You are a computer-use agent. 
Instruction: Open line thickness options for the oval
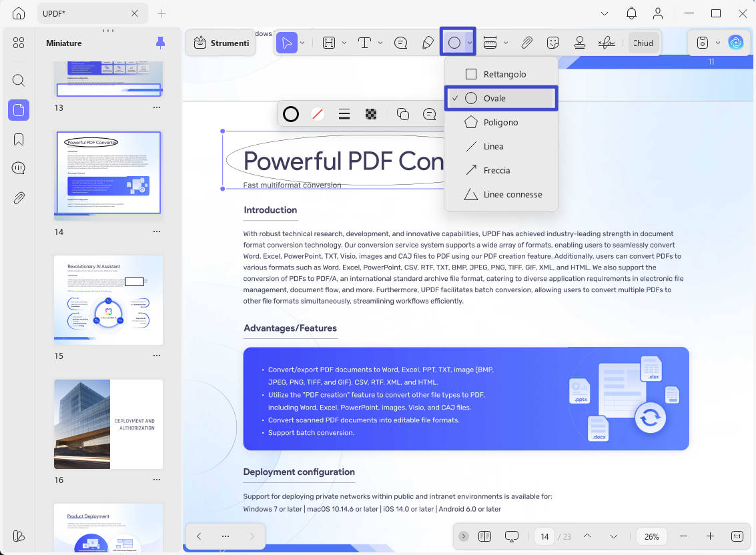coord(344,114)
